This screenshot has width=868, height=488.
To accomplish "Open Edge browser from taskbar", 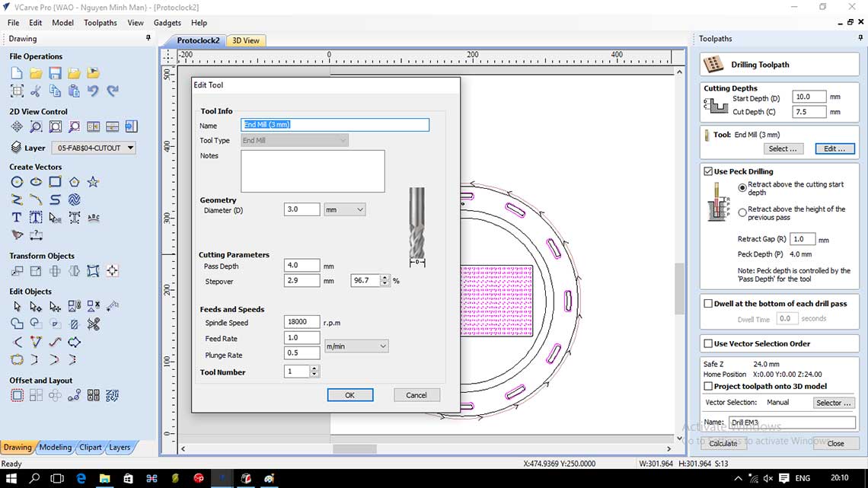I will 81,478.
